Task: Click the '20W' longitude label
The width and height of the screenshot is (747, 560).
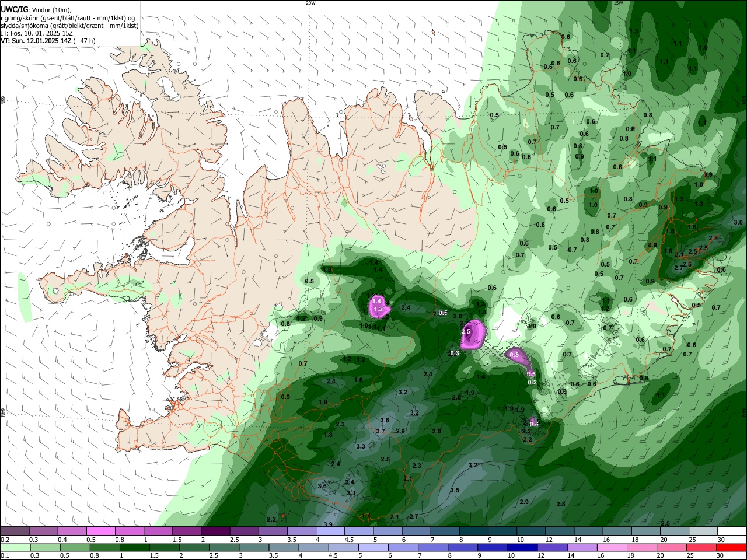Action: click(310, 3)
